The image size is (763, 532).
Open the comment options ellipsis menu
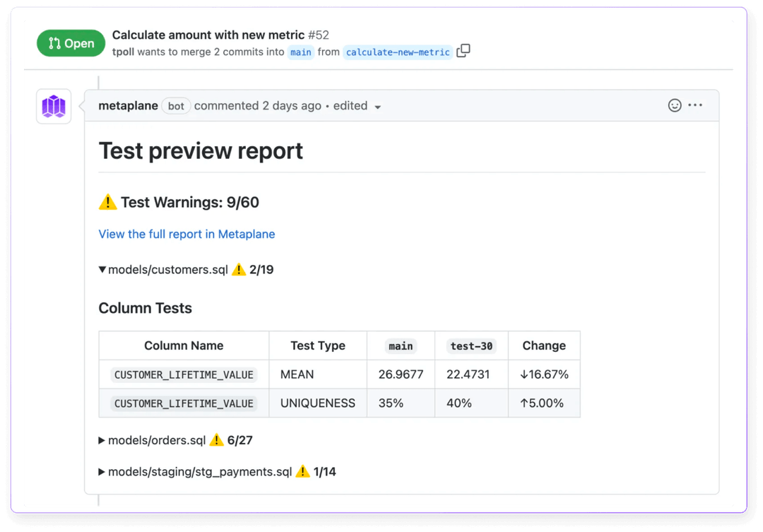pyautogui.click(x=695, y=105)
